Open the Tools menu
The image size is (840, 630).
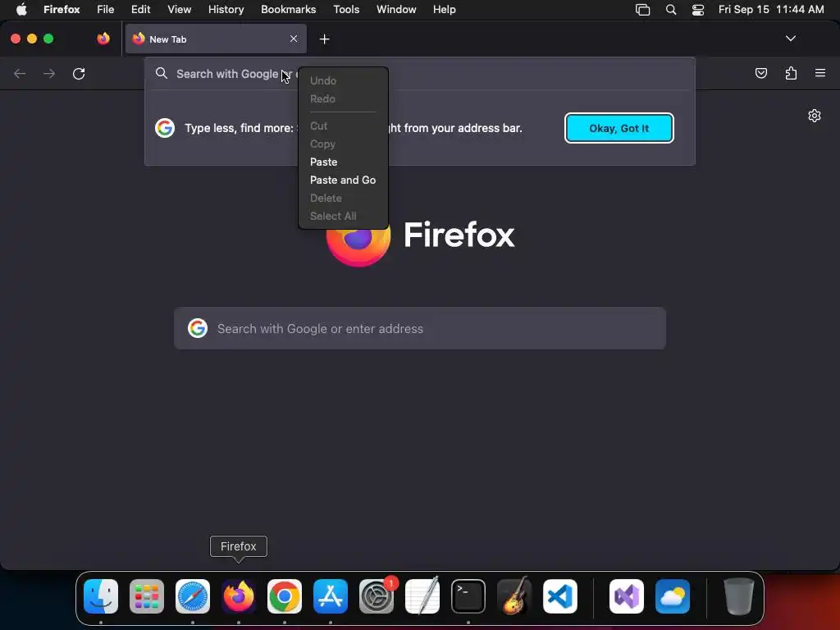346,9
